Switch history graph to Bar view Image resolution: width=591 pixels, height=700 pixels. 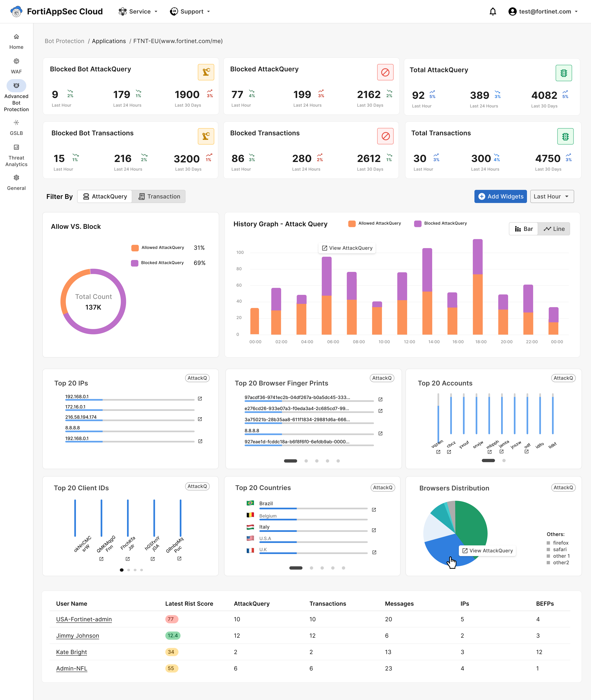click(524, 229)
